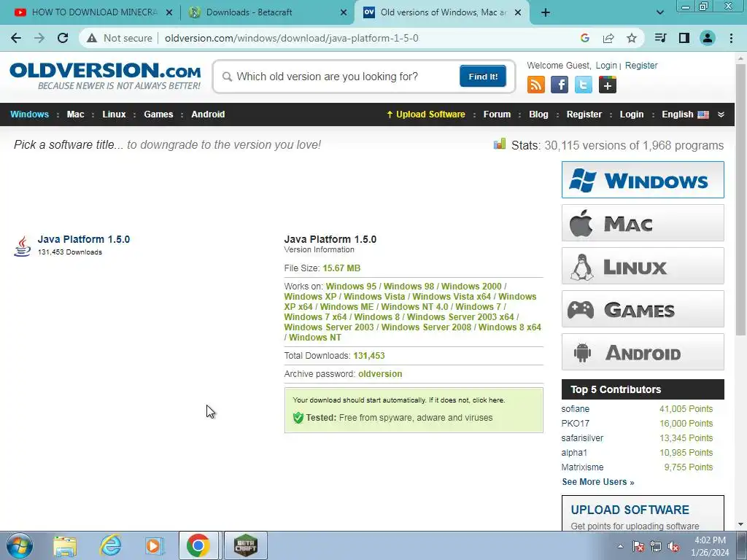The height and width of the screenshot is (560, 747).
Task: Switch to Downloads - Betacraft tab
Action: pos(266,12)
